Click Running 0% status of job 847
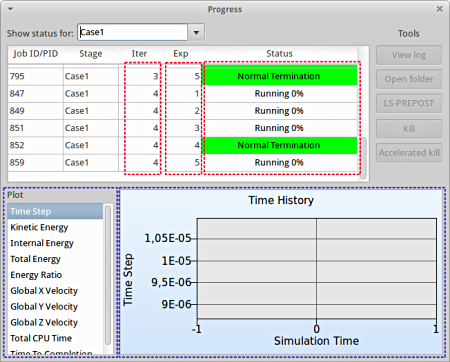450x362 pixels. tap(279, 94)
